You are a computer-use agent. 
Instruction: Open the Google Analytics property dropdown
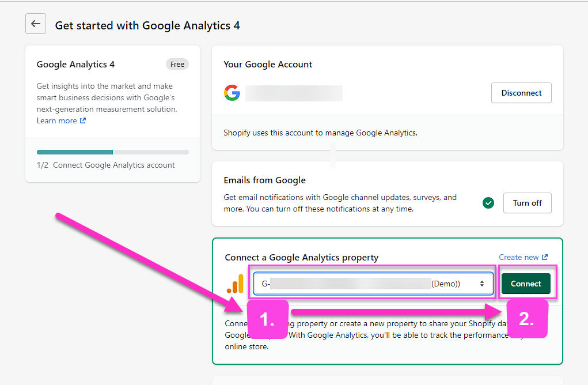(x=373, y=284)
